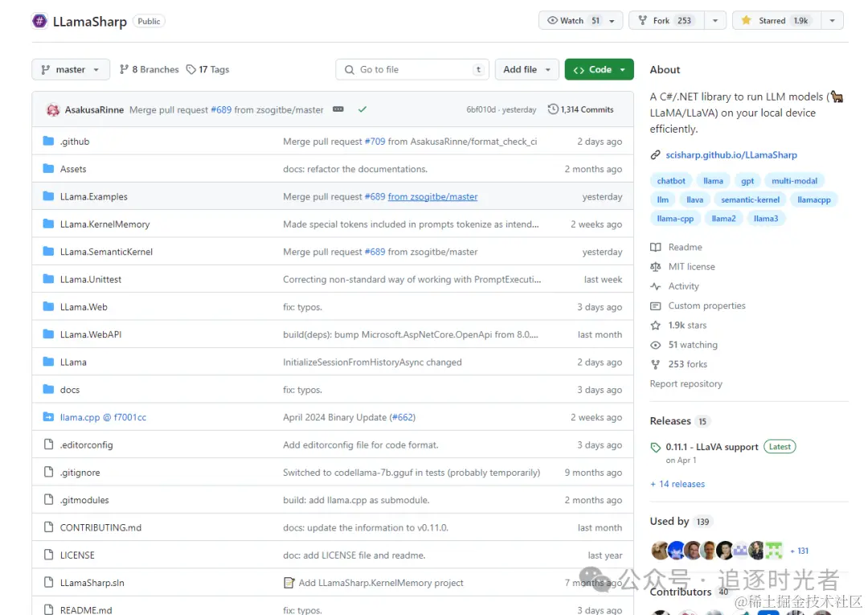
Task: Click the LLama.WebAPI folder icon
Action: pos(49,334)
